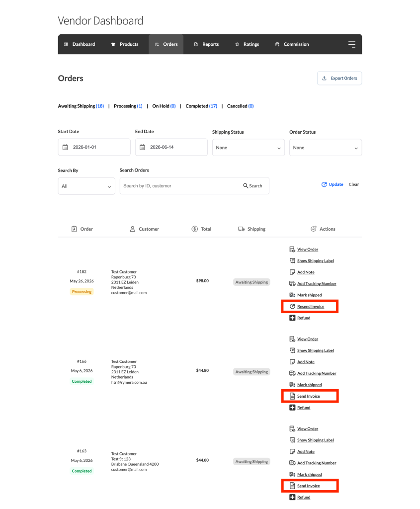This screenshot has height=509, width=420.
Task: Click the Commission coins icon
Action: click(x=277, y=44)
